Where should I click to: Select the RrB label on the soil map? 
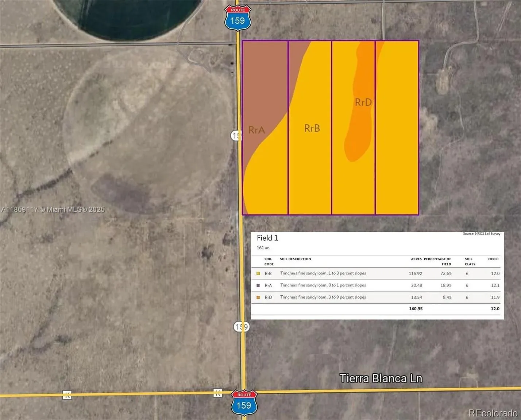click(312, 128)
